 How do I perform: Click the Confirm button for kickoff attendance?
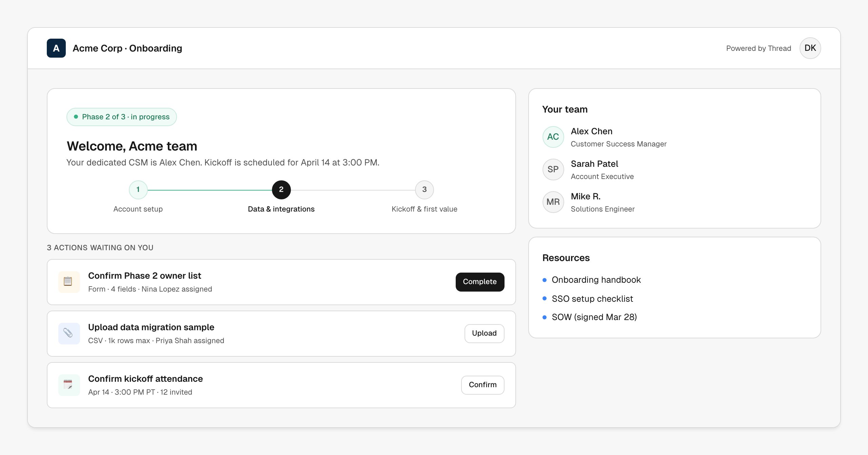click(x=482, y=385)
